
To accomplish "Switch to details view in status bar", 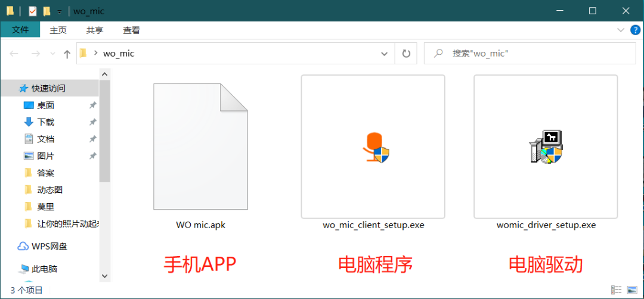I will (616, 291).
